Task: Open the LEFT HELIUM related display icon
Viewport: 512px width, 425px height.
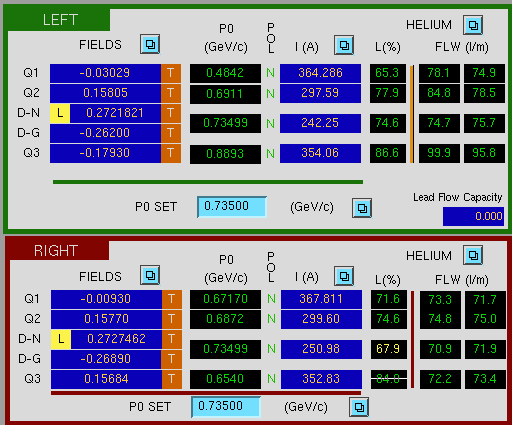Action: (x=473, y=25)
